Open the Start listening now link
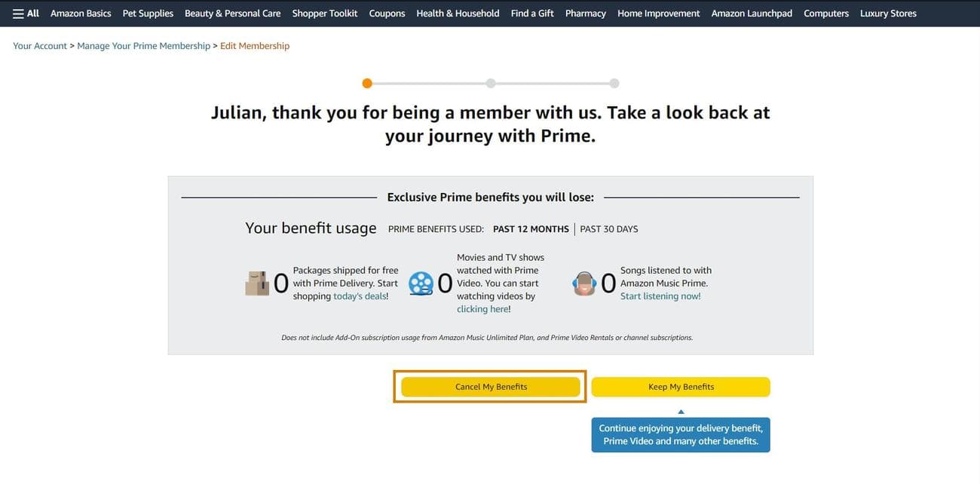 coord(660,296)
